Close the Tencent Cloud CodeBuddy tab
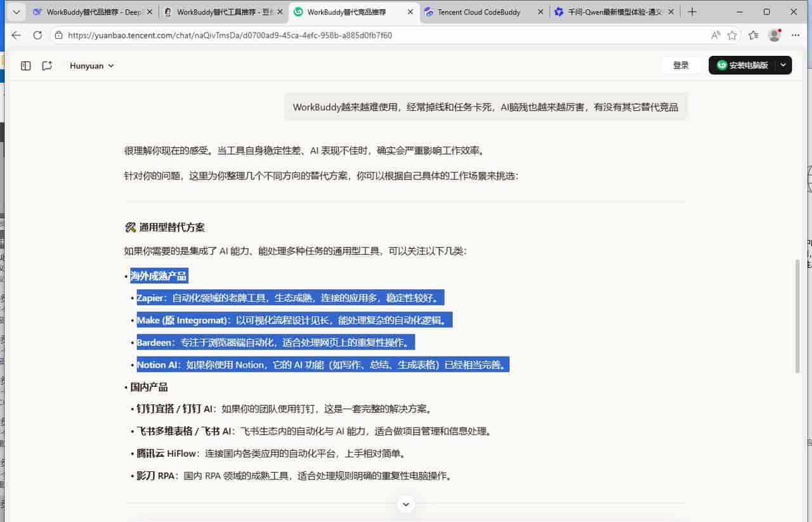 coord(540,12)
